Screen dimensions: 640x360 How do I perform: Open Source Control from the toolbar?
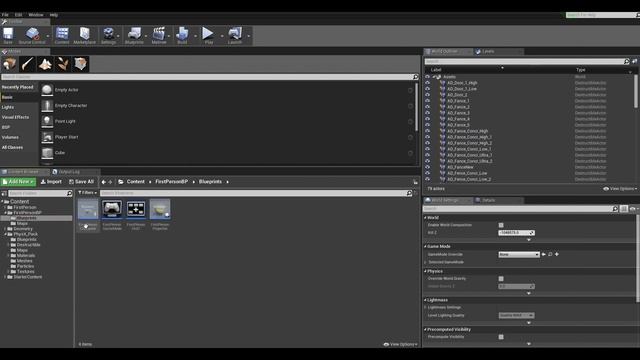(x=32, y=34)
